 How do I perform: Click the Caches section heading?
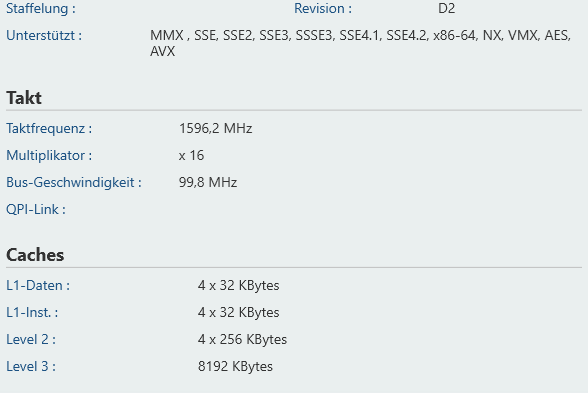pos(35,255)
